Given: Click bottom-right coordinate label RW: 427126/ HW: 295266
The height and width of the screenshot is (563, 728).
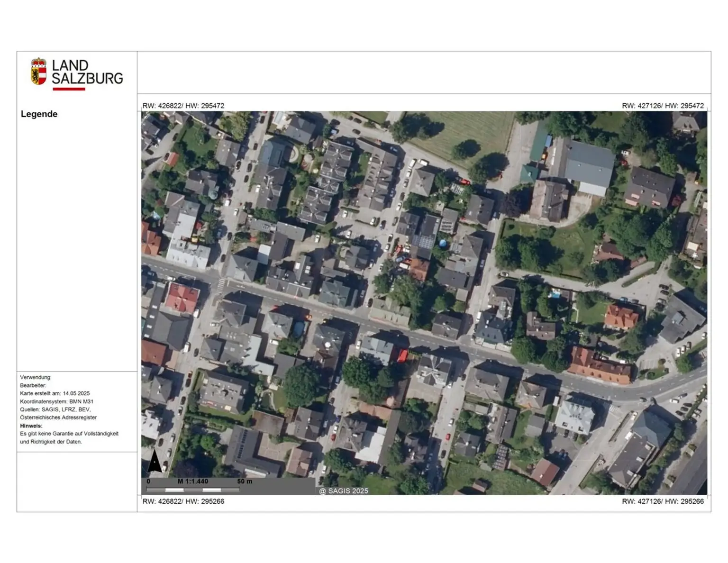Looking at the screenshot, I should (663, 501).
